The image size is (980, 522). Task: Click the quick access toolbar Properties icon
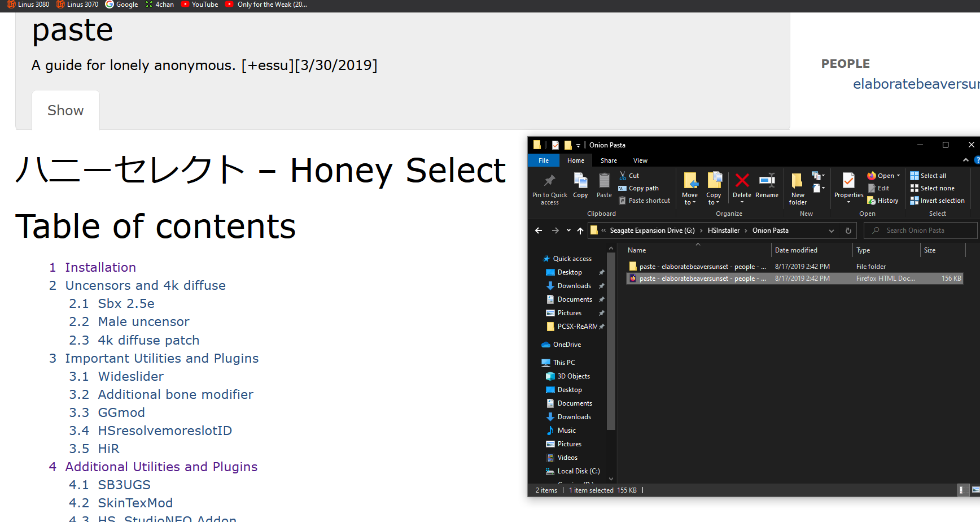click(x=555, y=145)
